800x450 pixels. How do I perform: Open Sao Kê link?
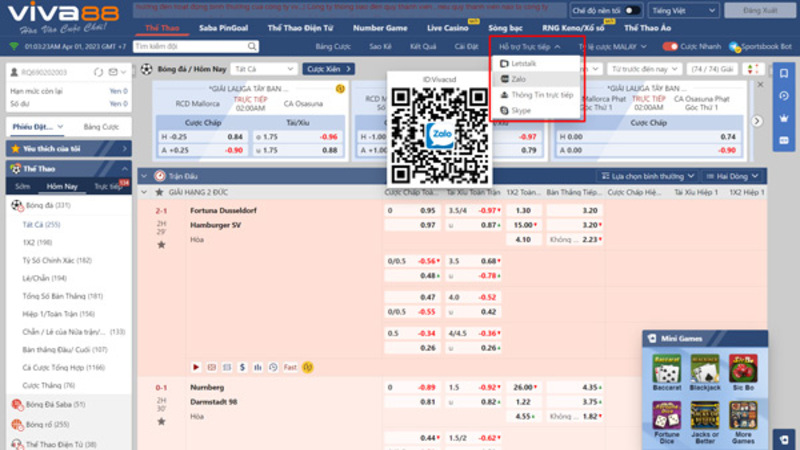point(380,46)
